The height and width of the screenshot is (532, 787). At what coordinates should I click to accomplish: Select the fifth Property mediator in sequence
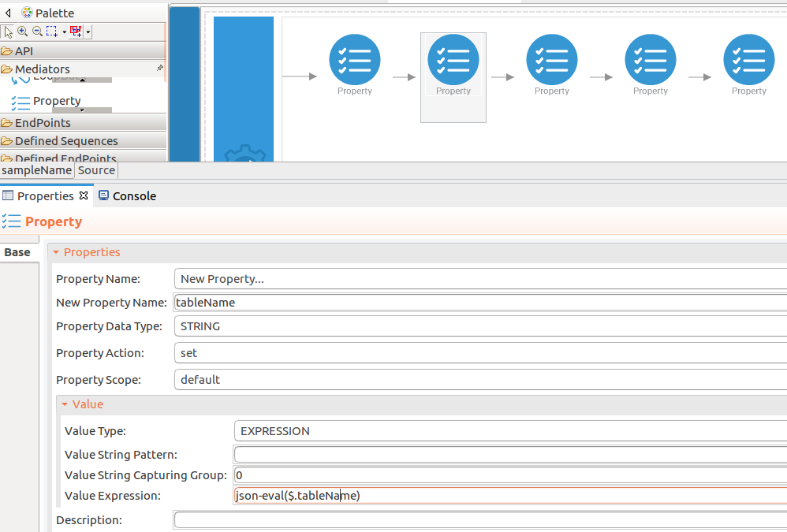click(749, 65)
